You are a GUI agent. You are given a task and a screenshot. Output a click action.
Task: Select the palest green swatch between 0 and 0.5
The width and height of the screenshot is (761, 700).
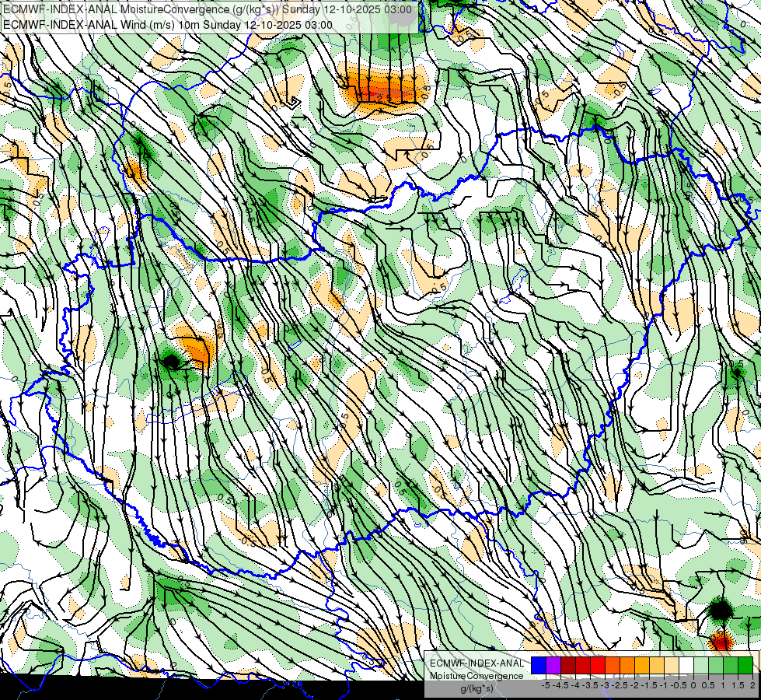tap(701, 665)
